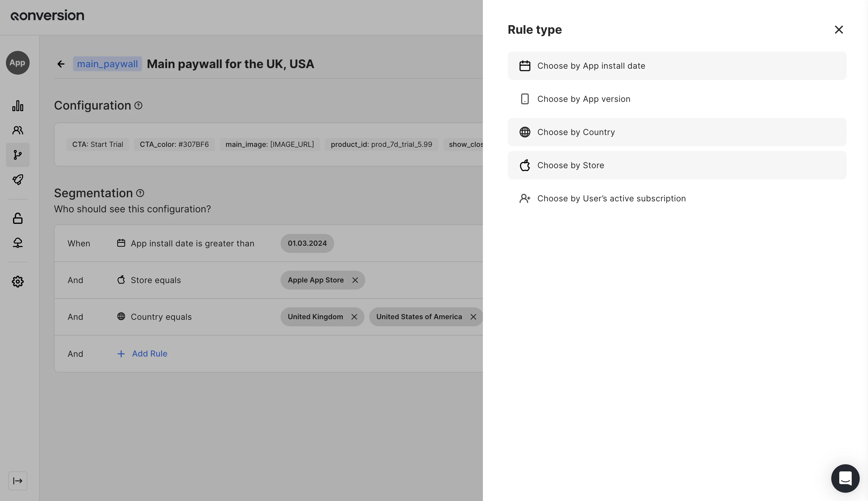Click the padlock sidebar icon
The width and height of the screenshot is (868, 501).
[17, 218]
